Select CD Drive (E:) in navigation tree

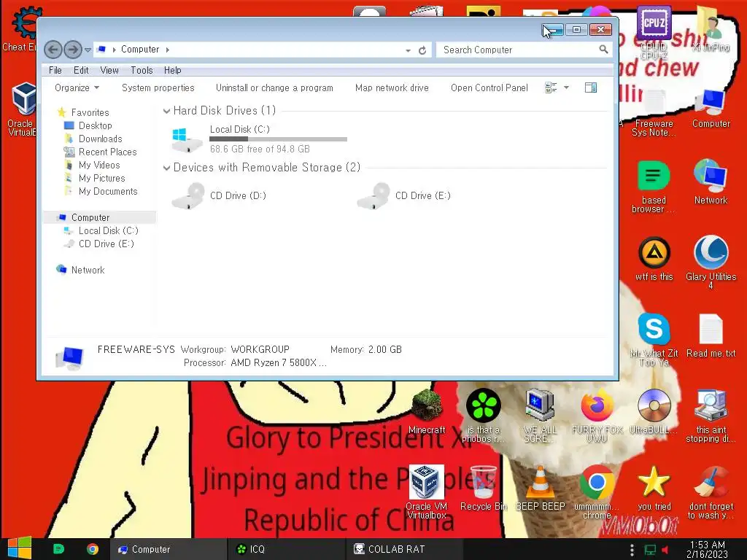[107, 244]
